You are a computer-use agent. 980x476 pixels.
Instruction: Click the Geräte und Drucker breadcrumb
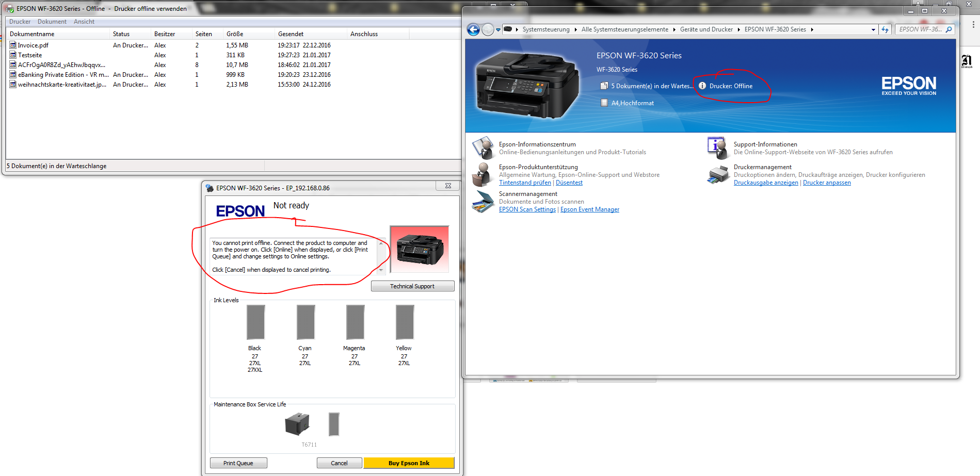tap(706, 29)
